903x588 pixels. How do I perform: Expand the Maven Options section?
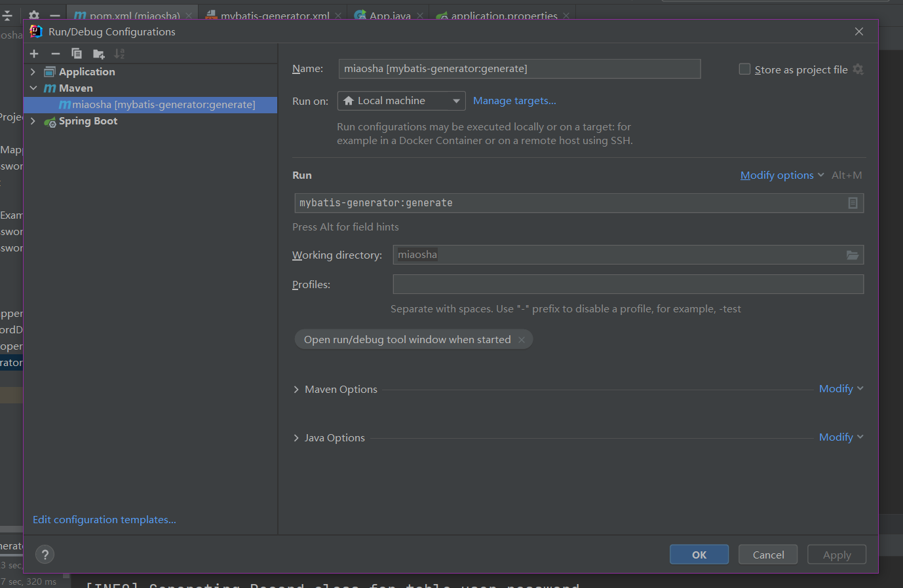[296, 390]
